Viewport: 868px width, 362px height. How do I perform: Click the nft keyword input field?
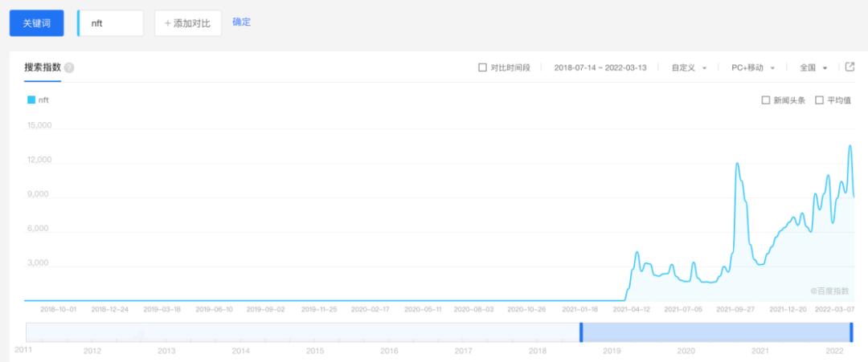(x=111, y=23)
